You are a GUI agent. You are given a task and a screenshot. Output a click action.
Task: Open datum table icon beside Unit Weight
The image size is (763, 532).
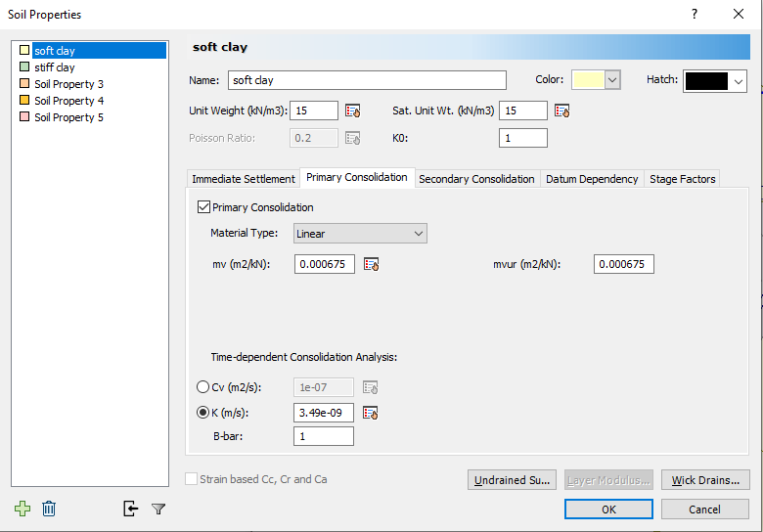(353, 111)
